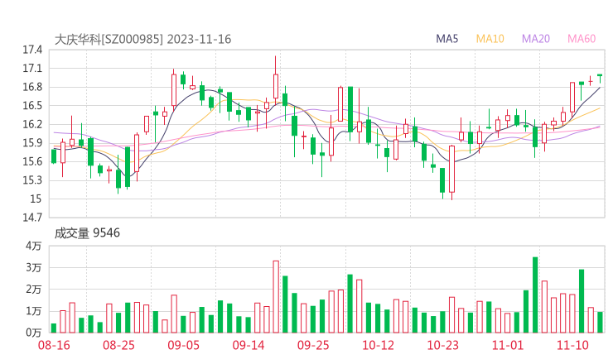613x364 pixels.
Task: Click the 09-14 date axis label
Action: [249, 345]
